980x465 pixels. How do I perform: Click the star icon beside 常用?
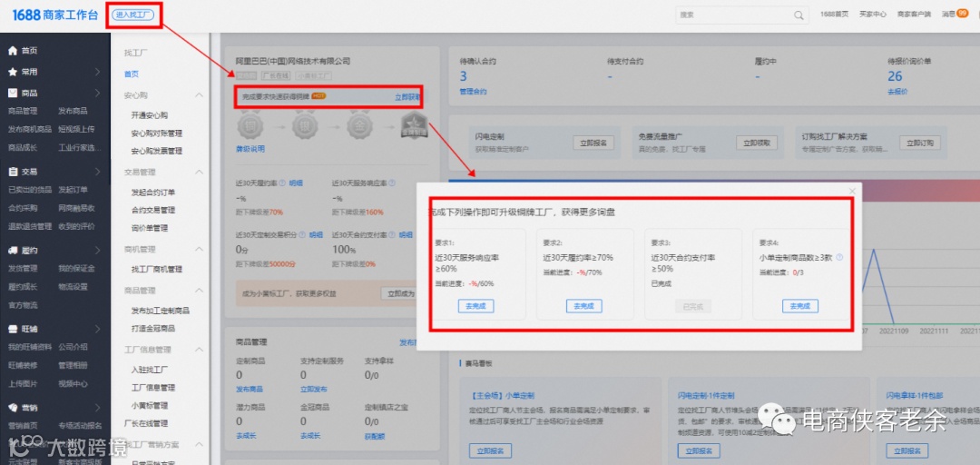[x=13, y=72]
